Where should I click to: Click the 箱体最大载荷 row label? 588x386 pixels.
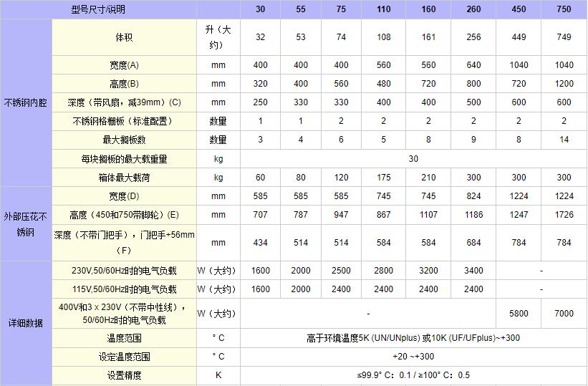click(x=124, y=178)
